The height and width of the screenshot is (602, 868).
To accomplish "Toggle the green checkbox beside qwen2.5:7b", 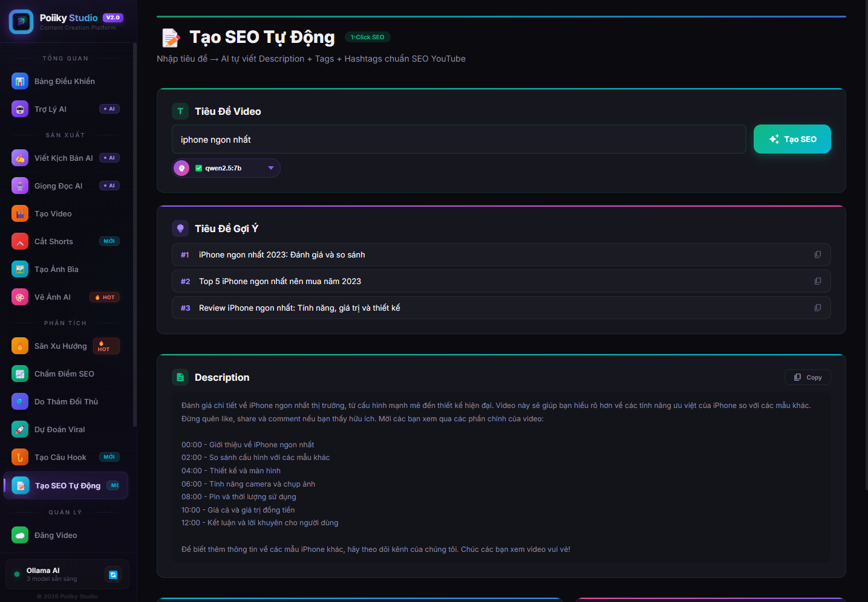I will pyautogui.click(x=198, y=168).
